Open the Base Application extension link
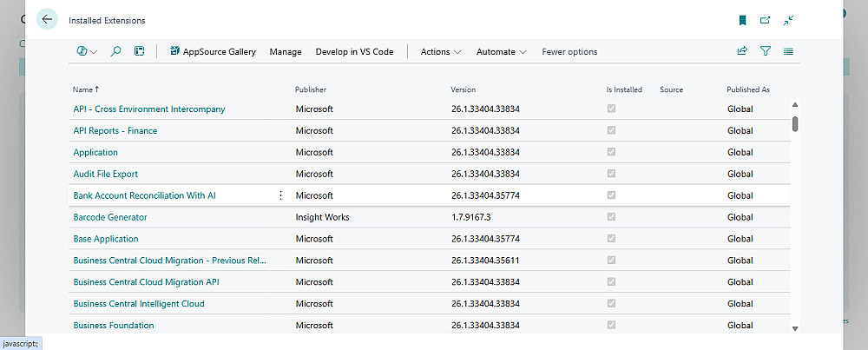 tap(106, 239)
